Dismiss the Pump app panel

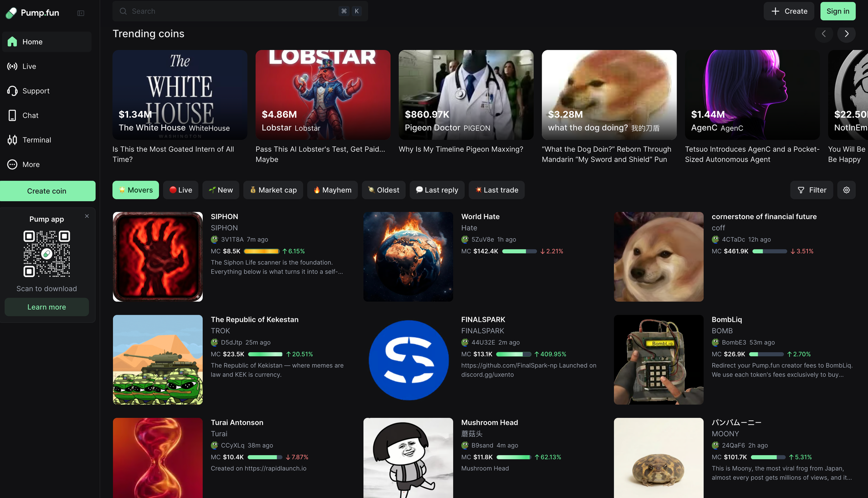click(87, 216)
